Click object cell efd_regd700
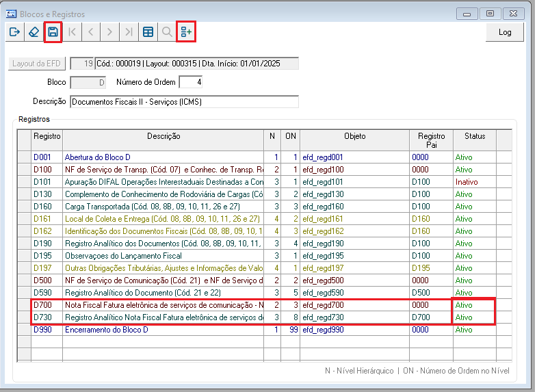 [x=355, y=305]
